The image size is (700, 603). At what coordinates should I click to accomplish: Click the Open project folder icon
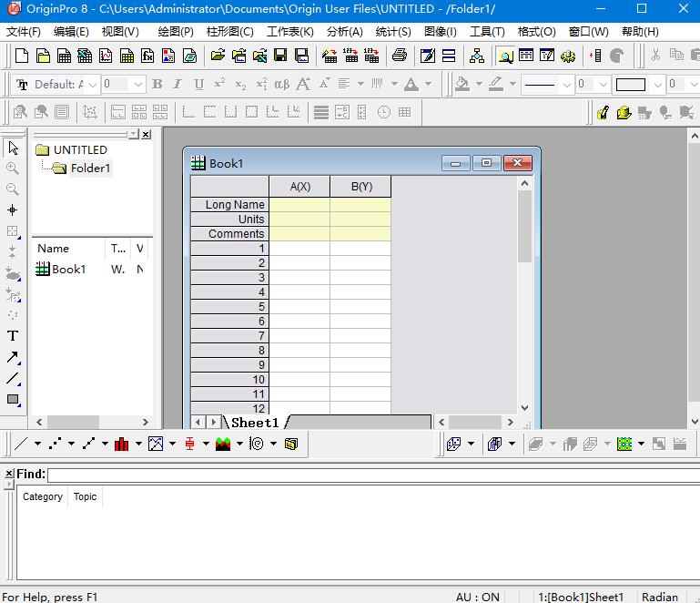pos(218,56)
